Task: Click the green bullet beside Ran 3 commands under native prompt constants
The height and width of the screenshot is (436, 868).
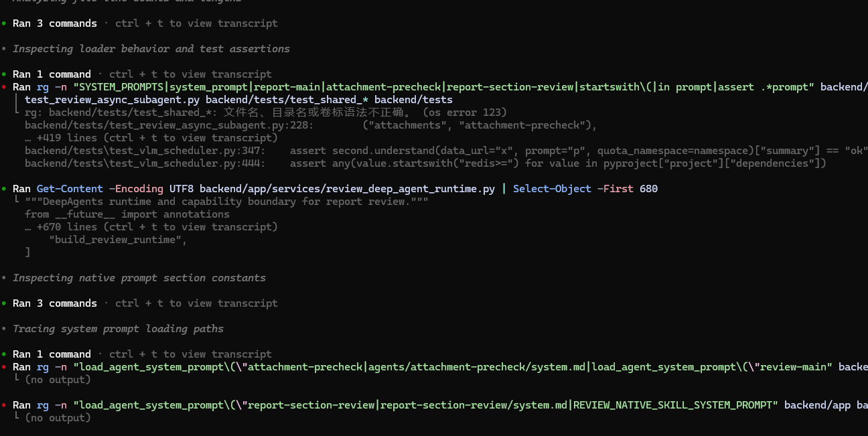Action: coord(4,303)
